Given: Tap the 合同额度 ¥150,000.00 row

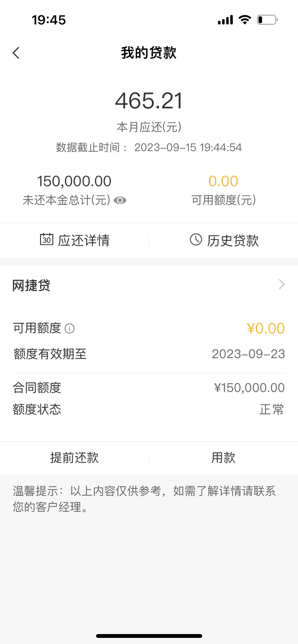Looking at the screenshot, I should 149,388.
